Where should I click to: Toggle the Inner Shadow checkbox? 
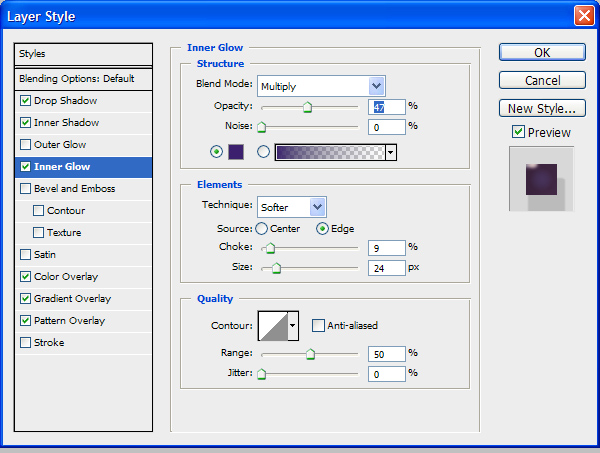pyautogui.click(x=25, y=122)
